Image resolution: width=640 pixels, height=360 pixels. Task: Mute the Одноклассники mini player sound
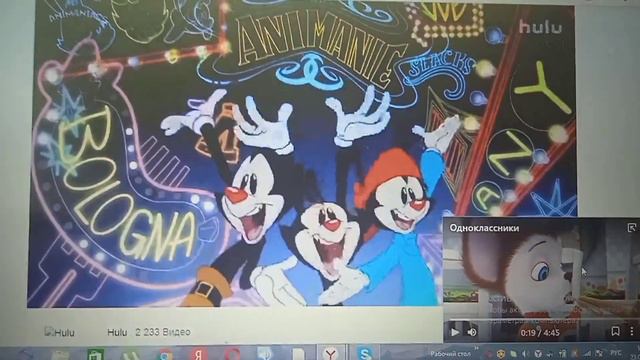point(472,332)
